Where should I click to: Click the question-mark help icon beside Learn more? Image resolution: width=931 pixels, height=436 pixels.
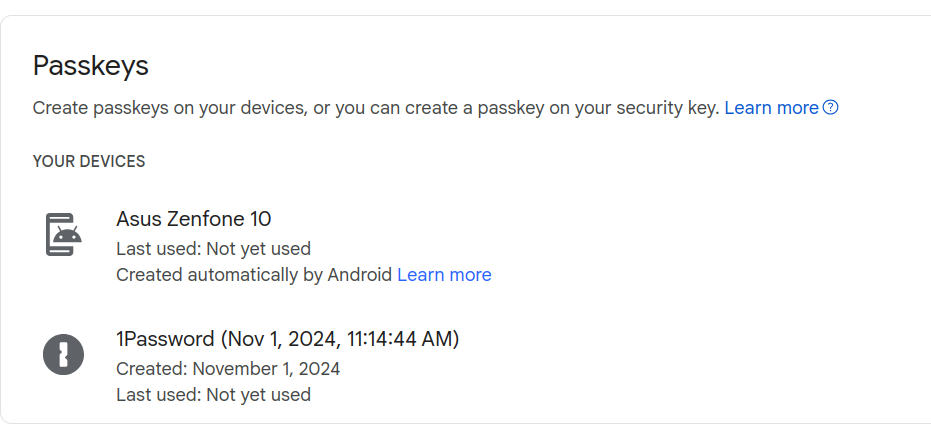point(831,108)
